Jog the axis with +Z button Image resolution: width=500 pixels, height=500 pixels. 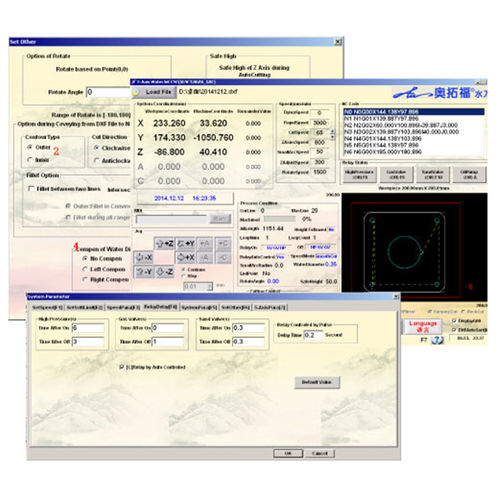pos(164,244)
